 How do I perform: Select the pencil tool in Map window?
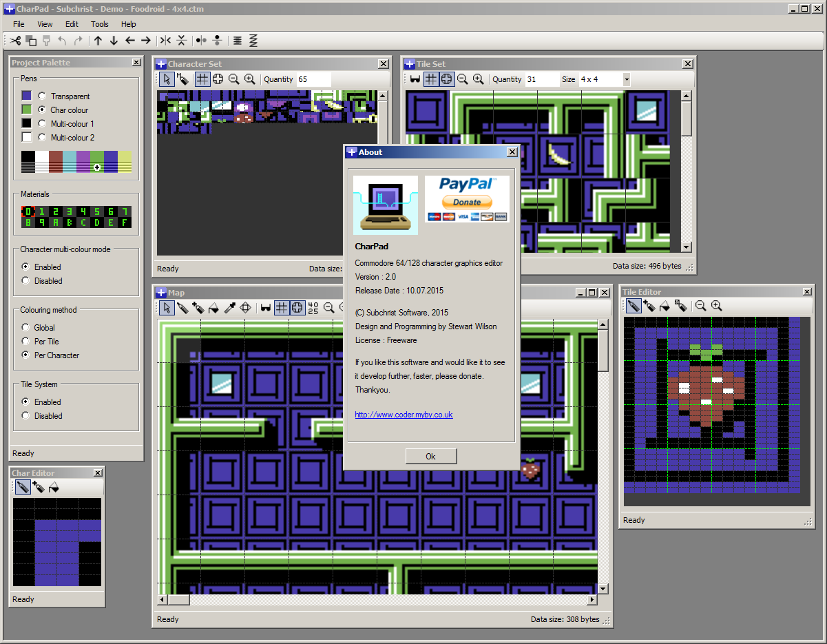click(x=182, y=308)
